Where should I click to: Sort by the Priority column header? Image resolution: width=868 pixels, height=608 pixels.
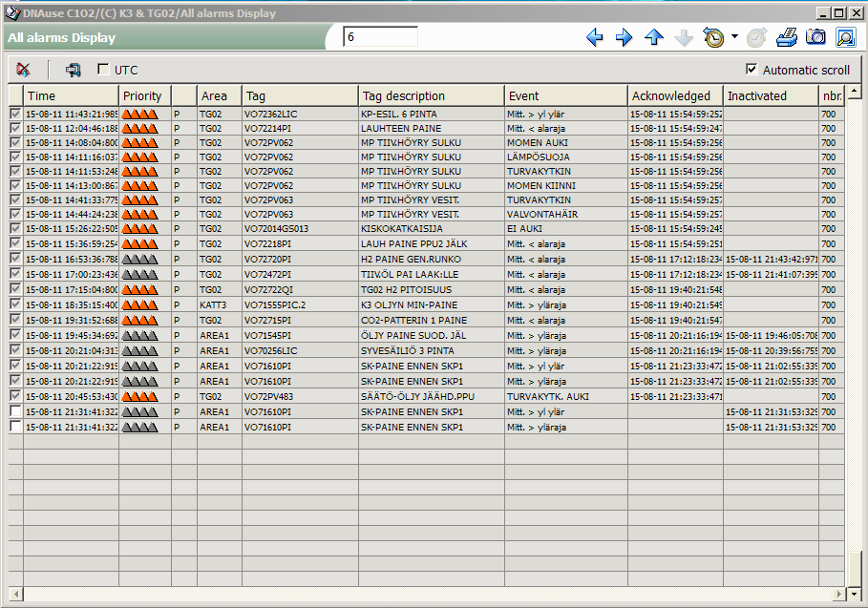[x=145, y=95]
